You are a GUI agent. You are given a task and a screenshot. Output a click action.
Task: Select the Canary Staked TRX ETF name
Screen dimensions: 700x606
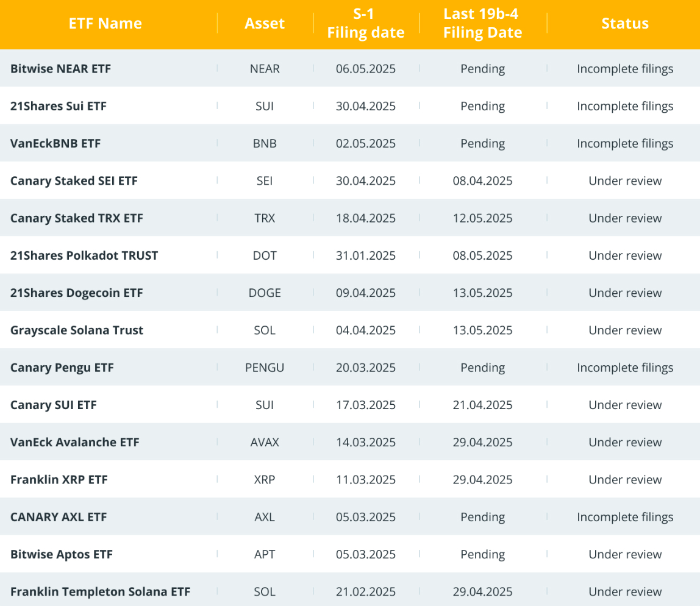click(x=77, y=218)
